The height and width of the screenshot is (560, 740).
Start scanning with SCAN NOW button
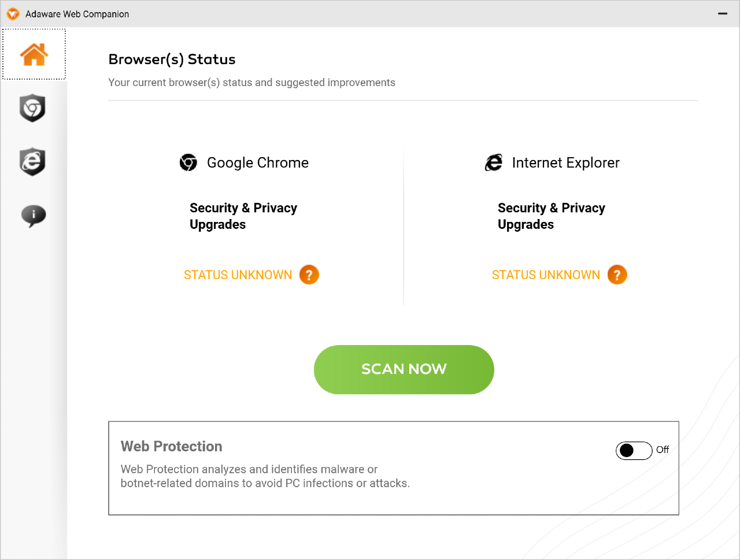point(404,370)
